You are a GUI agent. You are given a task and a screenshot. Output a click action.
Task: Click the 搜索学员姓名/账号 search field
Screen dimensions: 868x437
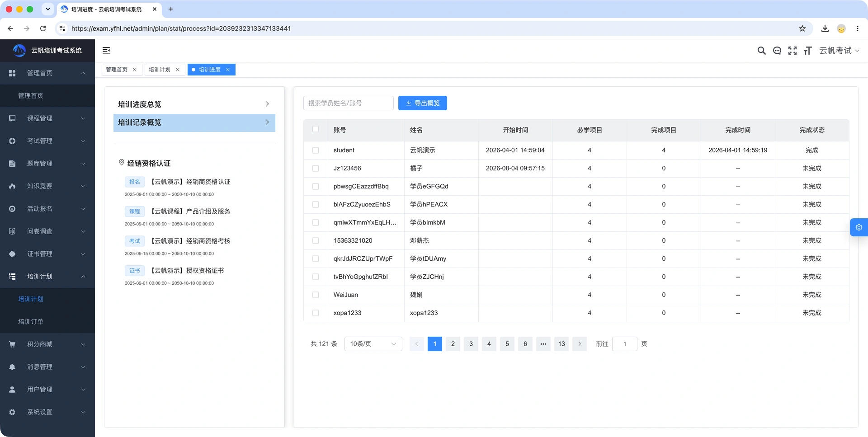tap(349, 103)
